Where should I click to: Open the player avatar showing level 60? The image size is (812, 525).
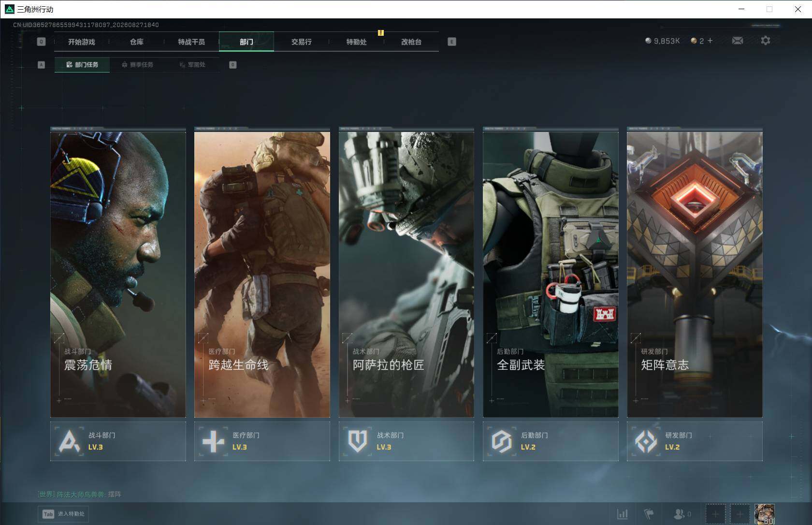(765, 514)
